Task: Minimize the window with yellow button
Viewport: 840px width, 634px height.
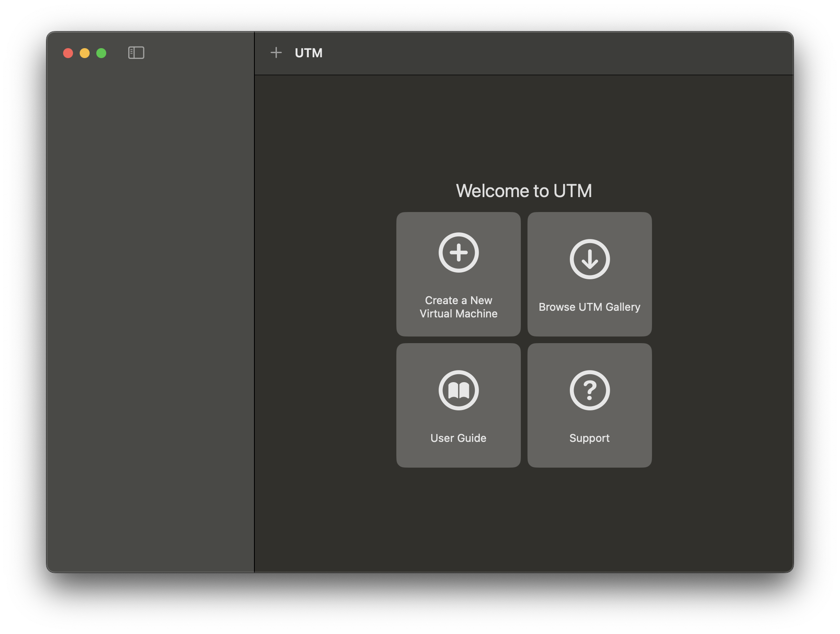Action: pyautogui.click(x=85, y=53)
